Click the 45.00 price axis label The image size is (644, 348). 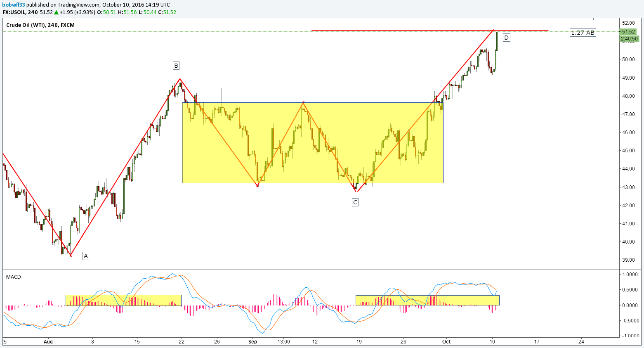point(629,150)
